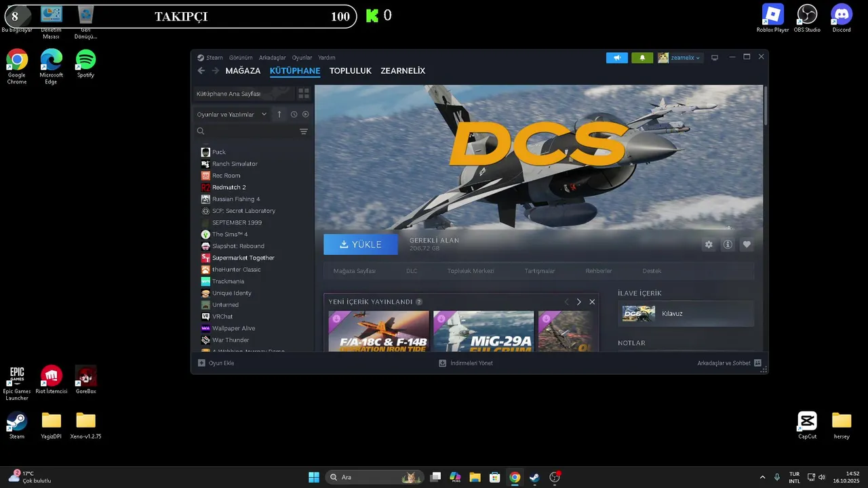Image resolution: width=868 pixels, height=488 pixels.
Task: Dismiss the new content announcement panel
Action: click(x=592, y=302)
